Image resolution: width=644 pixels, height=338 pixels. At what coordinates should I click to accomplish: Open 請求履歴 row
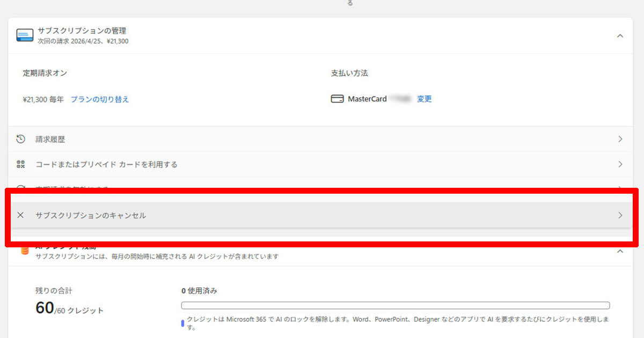click(320, 139)
